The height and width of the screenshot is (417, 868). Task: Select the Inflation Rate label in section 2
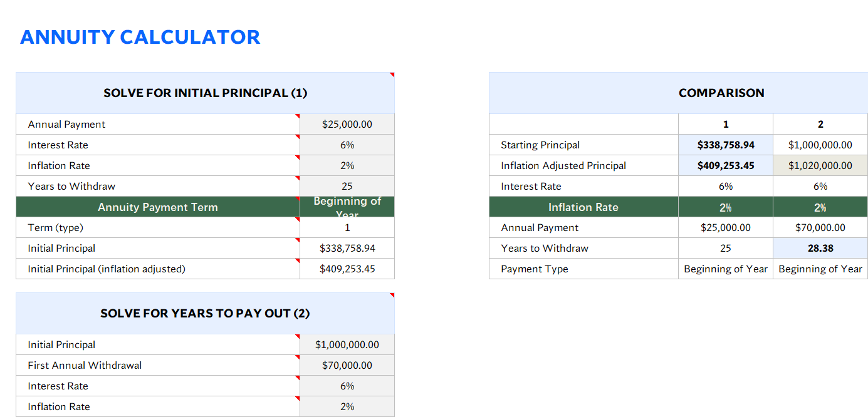158,406
